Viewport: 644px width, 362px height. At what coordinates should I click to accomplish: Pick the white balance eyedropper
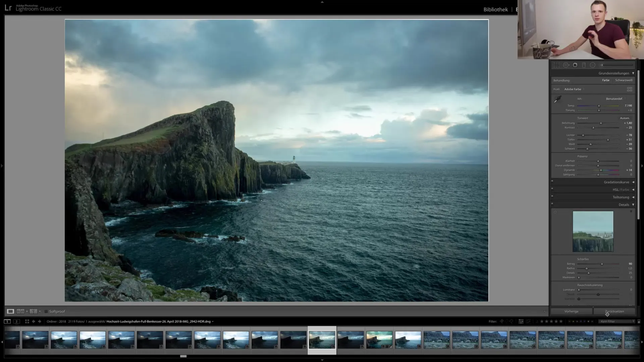[x=557, y=100]
